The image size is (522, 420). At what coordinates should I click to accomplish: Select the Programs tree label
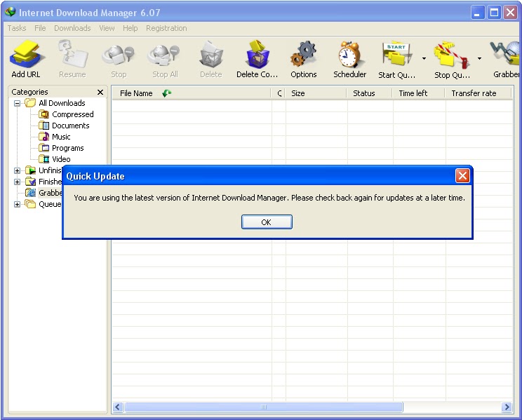click(67, 148)
